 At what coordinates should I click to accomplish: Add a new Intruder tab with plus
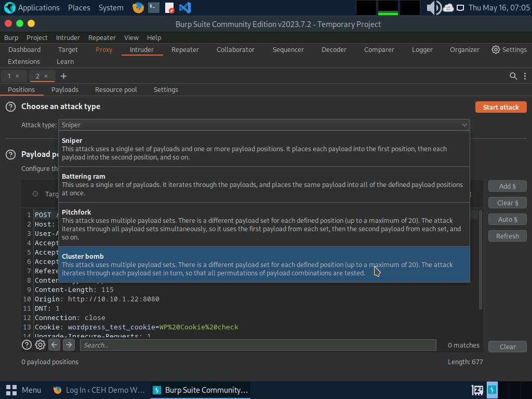[63, 76]
